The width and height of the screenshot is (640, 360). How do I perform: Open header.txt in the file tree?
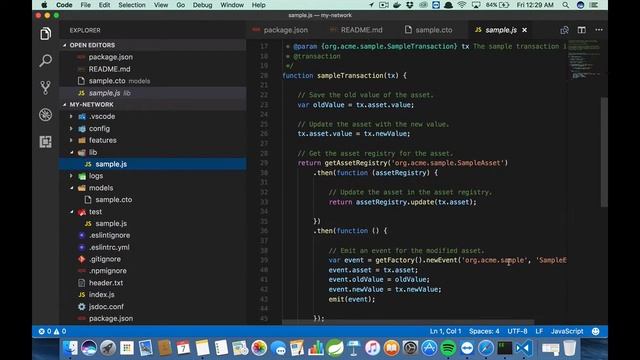point(106,283)
